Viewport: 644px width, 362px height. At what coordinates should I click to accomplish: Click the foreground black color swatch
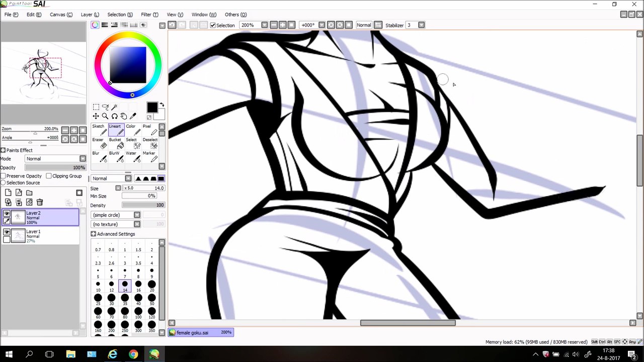152,108
